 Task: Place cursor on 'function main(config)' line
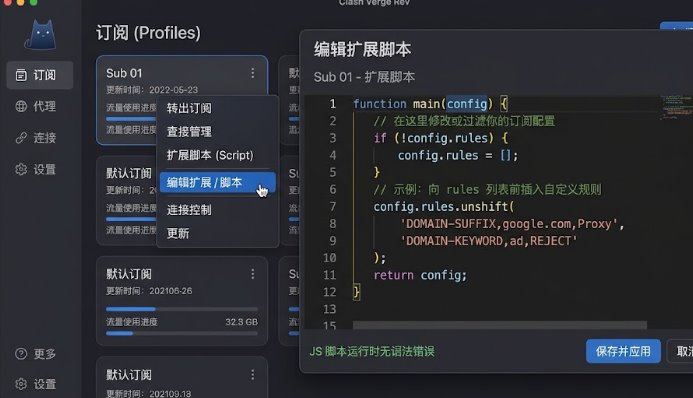point(430,104)
